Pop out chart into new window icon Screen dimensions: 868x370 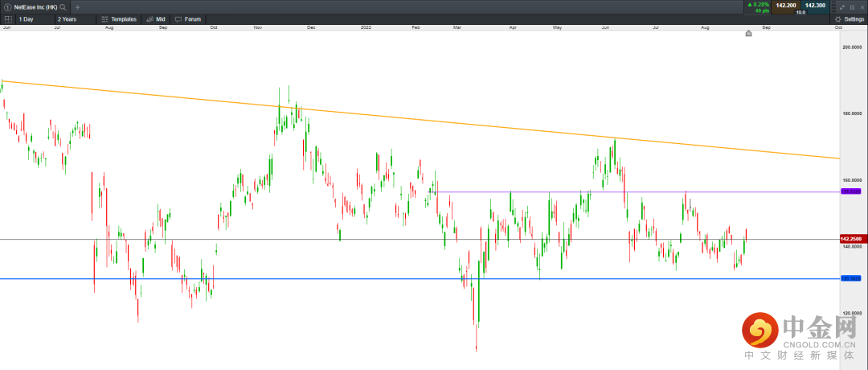click(x=852, y=7)
